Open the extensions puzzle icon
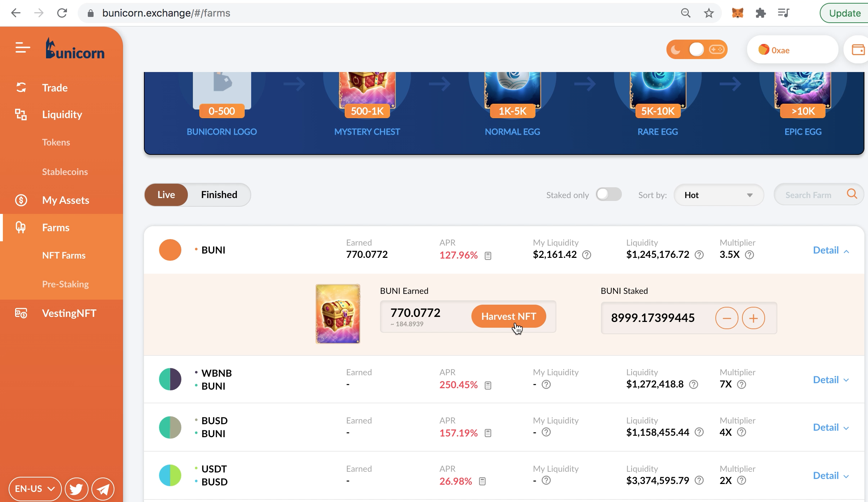 [x=760, y=13]
